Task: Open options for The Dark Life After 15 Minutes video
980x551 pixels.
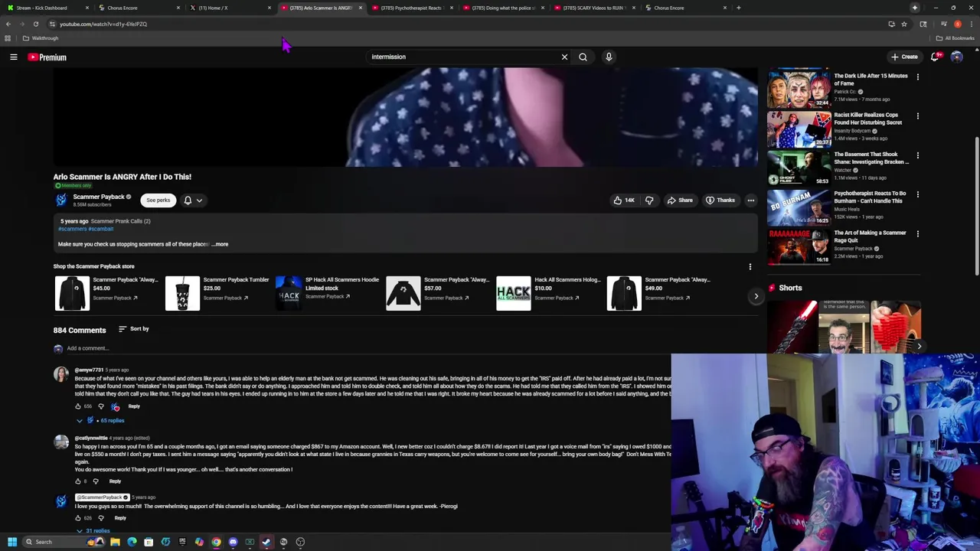Action: coord(917,77)
